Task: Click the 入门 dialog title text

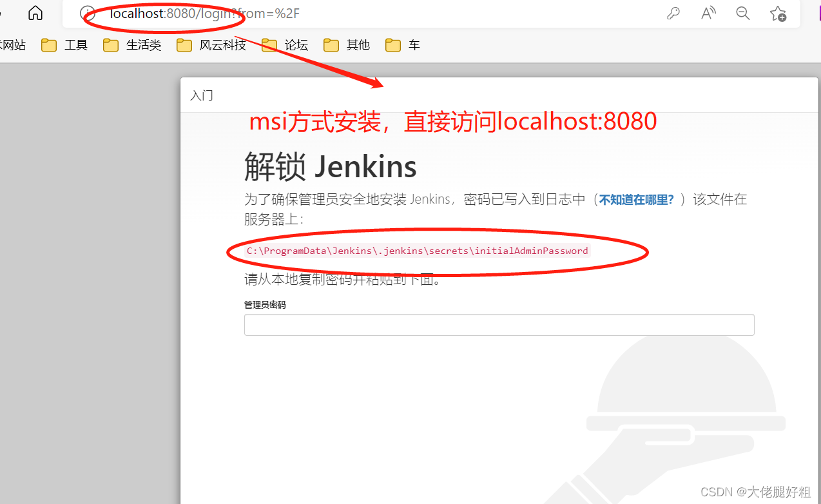Action: [x=202, y=95]
